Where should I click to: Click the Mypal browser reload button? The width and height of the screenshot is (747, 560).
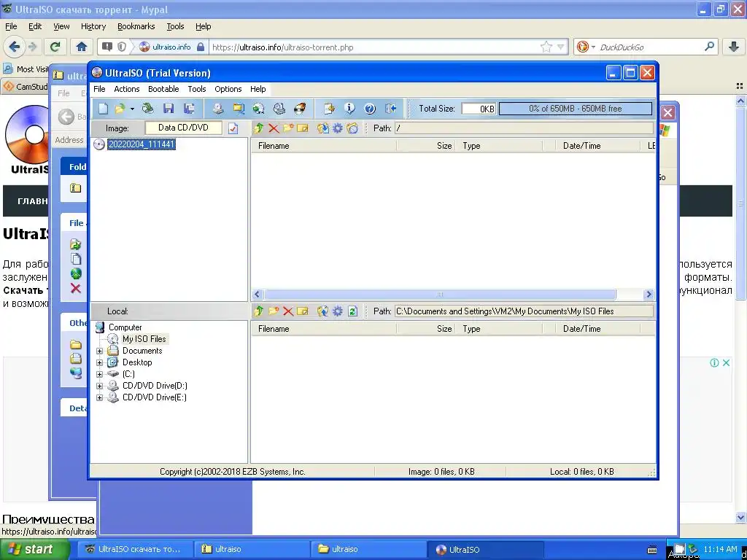tap(55, 47)
